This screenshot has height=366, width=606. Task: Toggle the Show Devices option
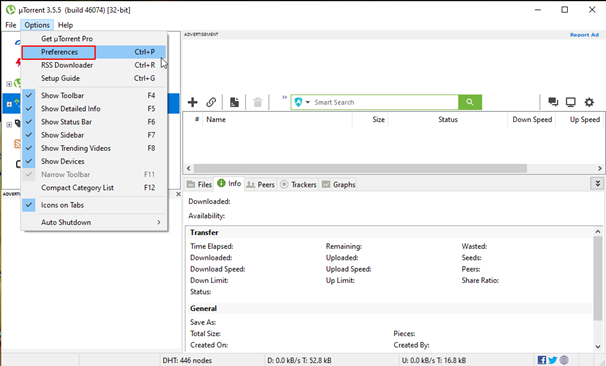click(94, 161)
